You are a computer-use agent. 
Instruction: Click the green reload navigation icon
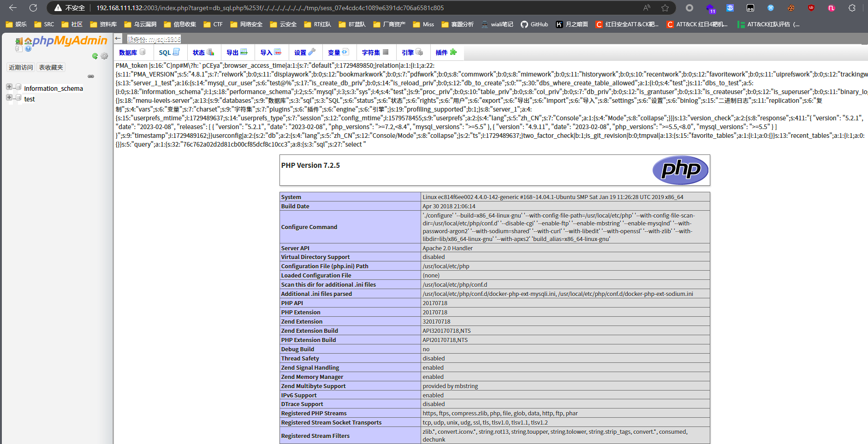coord(95,56)
